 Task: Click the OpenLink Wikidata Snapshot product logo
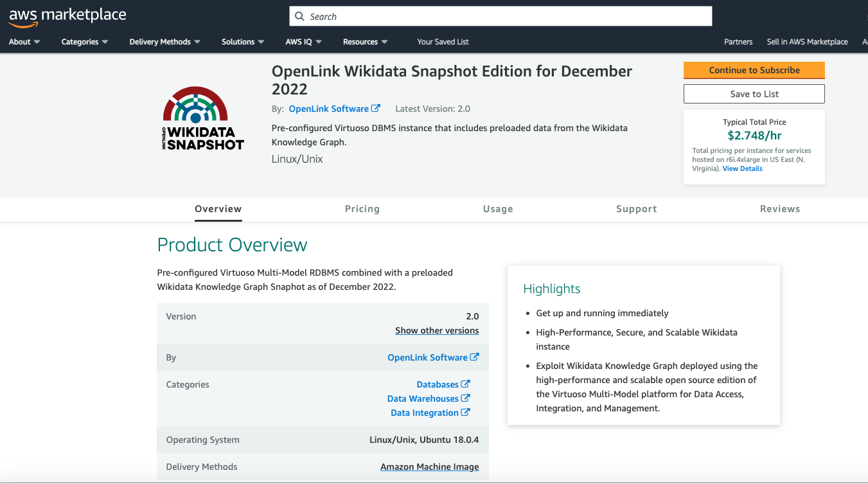coord(203,119)
